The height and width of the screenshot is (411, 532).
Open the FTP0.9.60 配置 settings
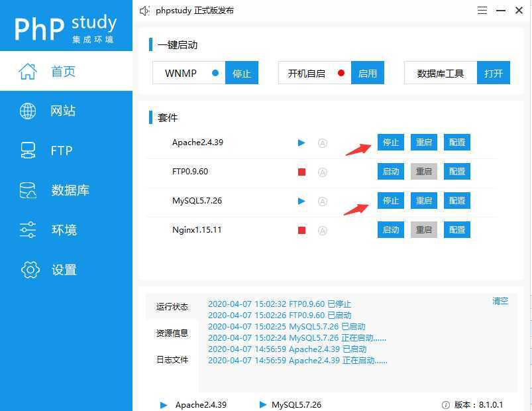[457, 172]
